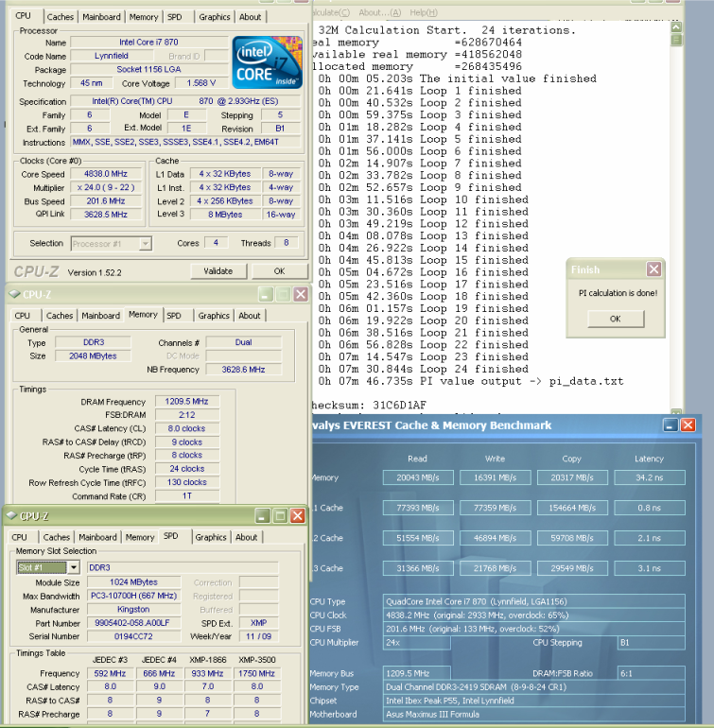This screenshot has height=728, width=714.
Task: Select CPU tab in top CPU-Z window
Action: [24, 16]
